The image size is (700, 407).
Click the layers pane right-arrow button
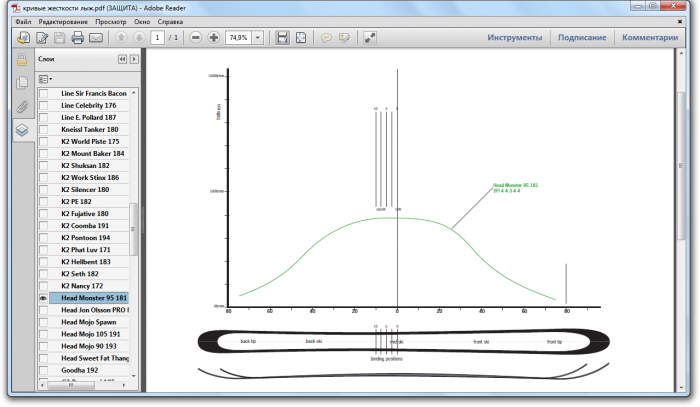tap(134, 59)
